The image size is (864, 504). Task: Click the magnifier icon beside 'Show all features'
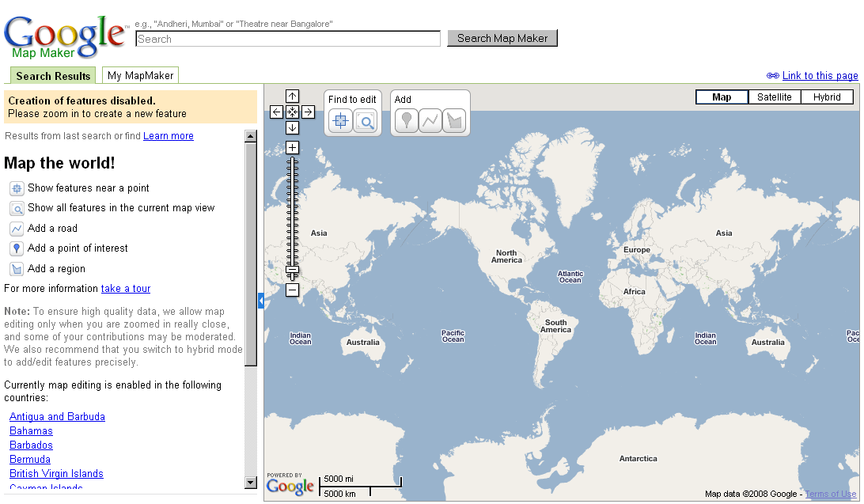click(x=17, y=209)
